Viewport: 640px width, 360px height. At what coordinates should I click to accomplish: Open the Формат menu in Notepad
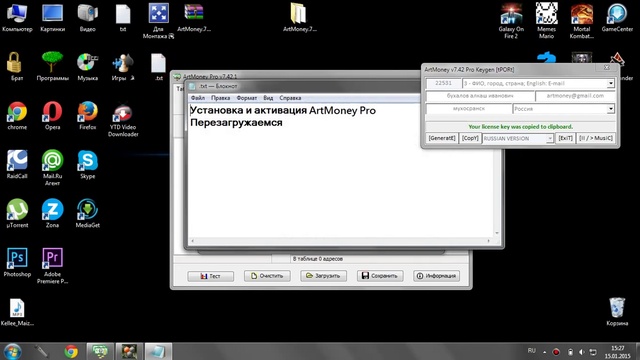click(x=247, y=98)
